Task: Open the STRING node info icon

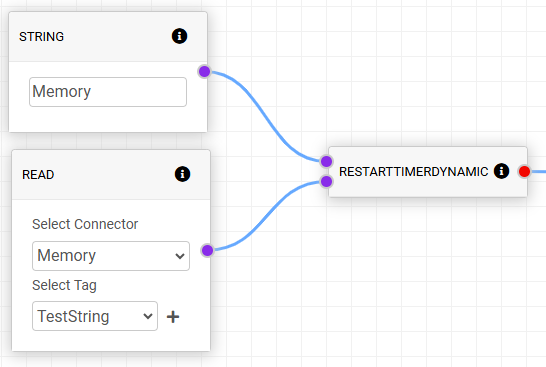Action: pyautogui.click(x=179, y=36)
